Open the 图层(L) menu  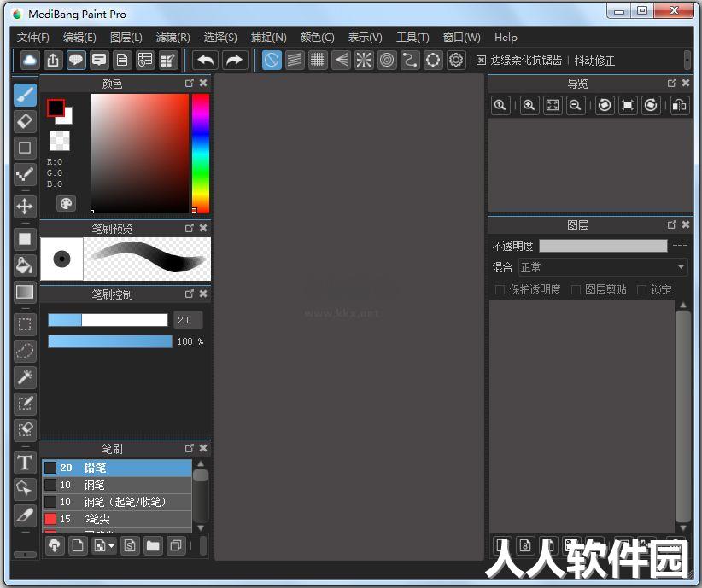(126, 38)
